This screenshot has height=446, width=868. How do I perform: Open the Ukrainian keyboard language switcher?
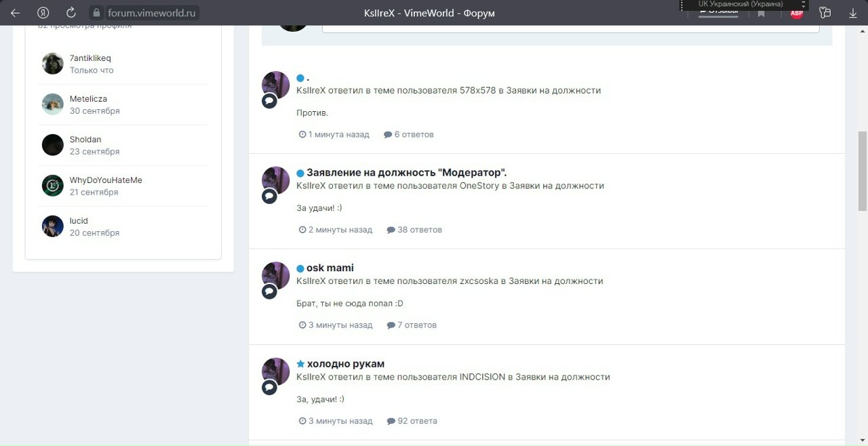[745, 5]
